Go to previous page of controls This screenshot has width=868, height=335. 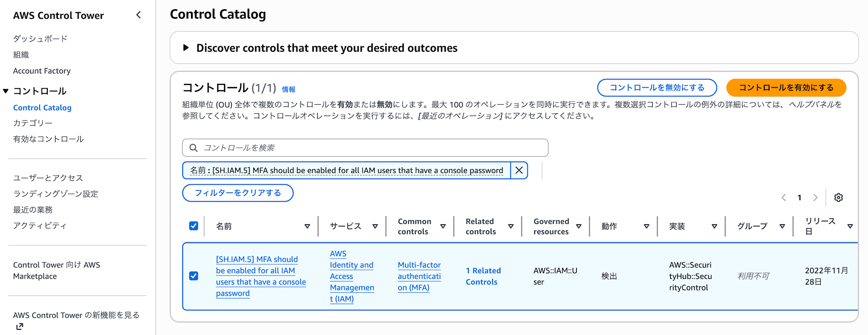tap(784, 198)
